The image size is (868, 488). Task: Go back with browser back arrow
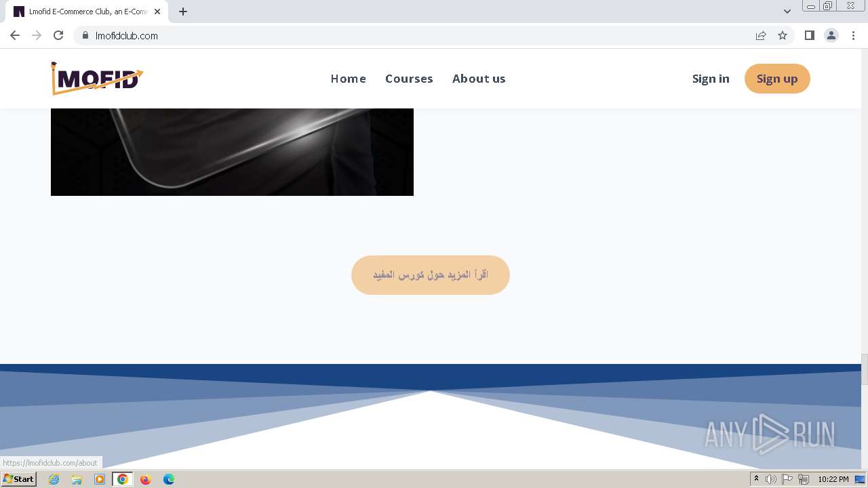click(x=15, y=35)
